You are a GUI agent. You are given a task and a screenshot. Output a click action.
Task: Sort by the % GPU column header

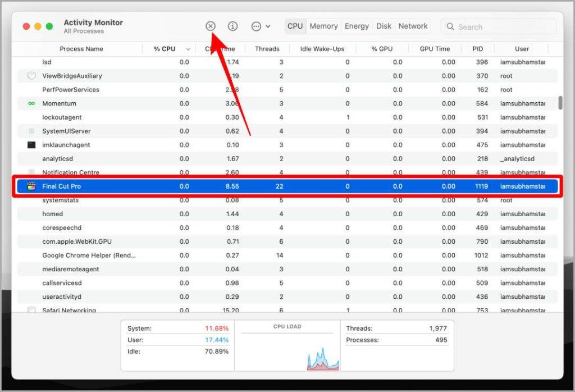[382, 49]
